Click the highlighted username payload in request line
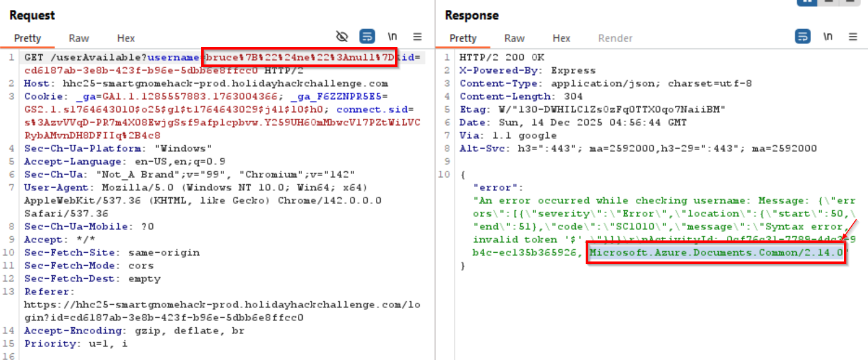 pos(300,58)
